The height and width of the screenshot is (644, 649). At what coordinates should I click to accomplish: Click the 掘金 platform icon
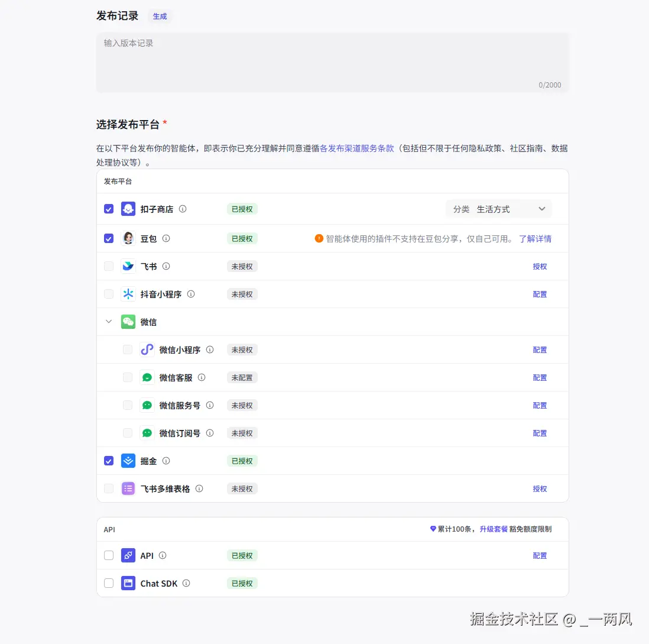pos(128,461)
